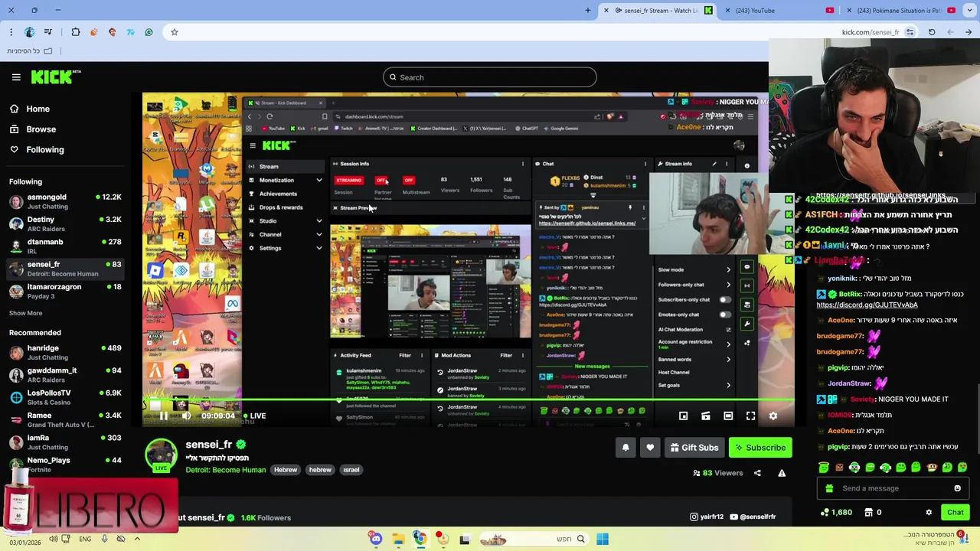
Task: Open the Kick sidebar hamburger menu
Action: click(x=16, y=77)
